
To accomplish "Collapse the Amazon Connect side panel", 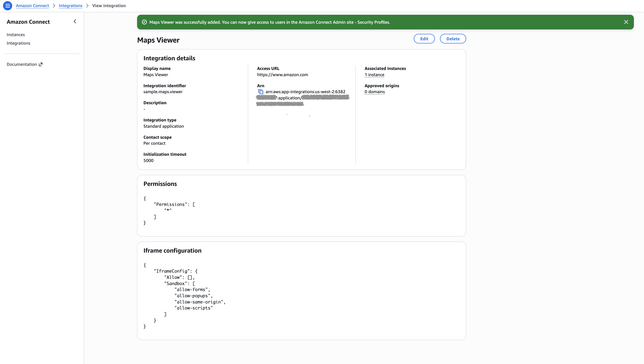I will [x=75, y=21].
